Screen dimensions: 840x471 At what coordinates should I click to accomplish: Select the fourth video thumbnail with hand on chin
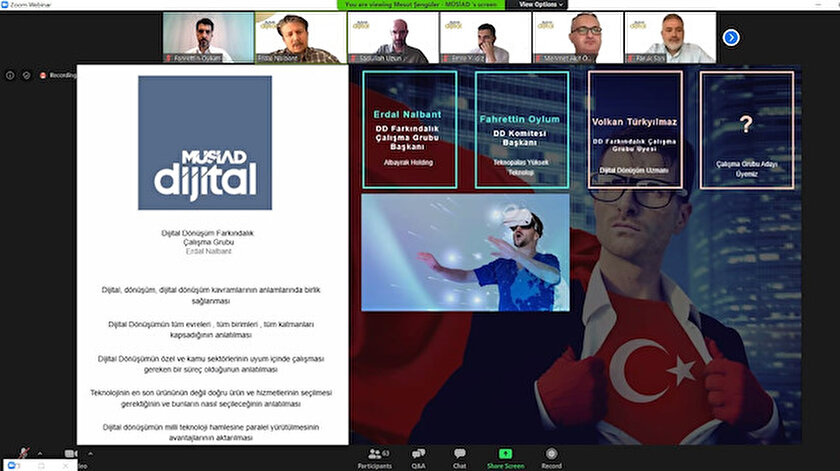click(x=485, y=38)
